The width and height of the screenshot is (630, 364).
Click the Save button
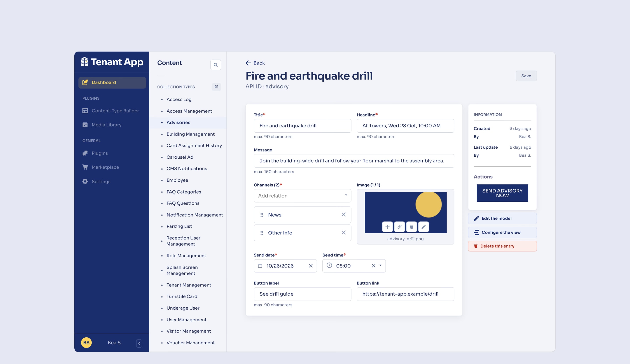[x=526, y=76]
